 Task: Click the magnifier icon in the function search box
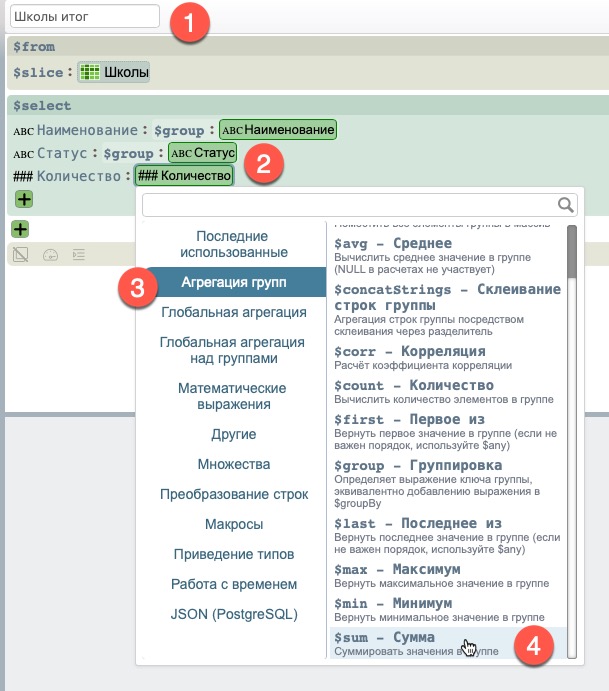pyautogui.click(x=566, y=205)
